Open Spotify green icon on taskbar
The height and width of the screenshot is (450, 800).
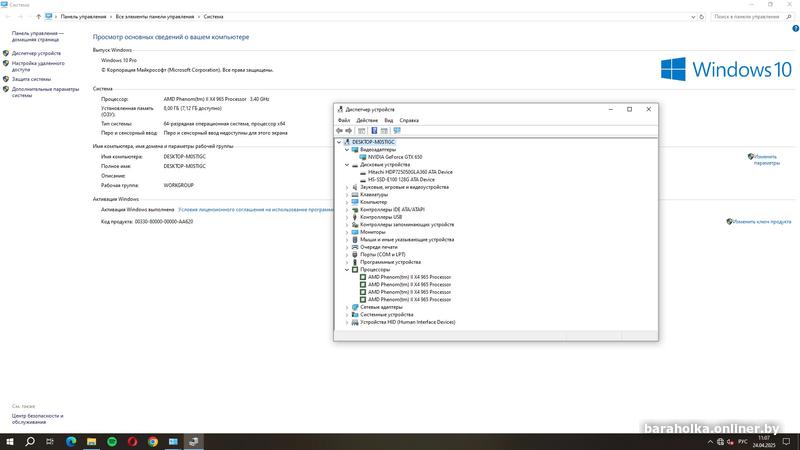[x=112, y=441]
